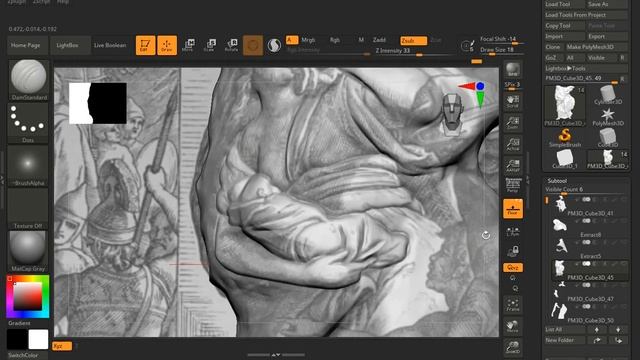Image resolution: width=640 pixels, height=360 pixels.
Task: Click the camera head orientation widget
Action: point(453,114)
